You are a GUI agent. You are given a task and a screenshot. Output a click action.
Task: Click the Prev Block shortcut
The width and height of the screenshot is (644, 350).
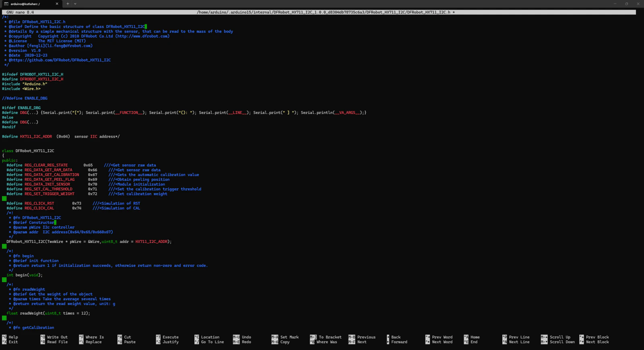(597, 337)
